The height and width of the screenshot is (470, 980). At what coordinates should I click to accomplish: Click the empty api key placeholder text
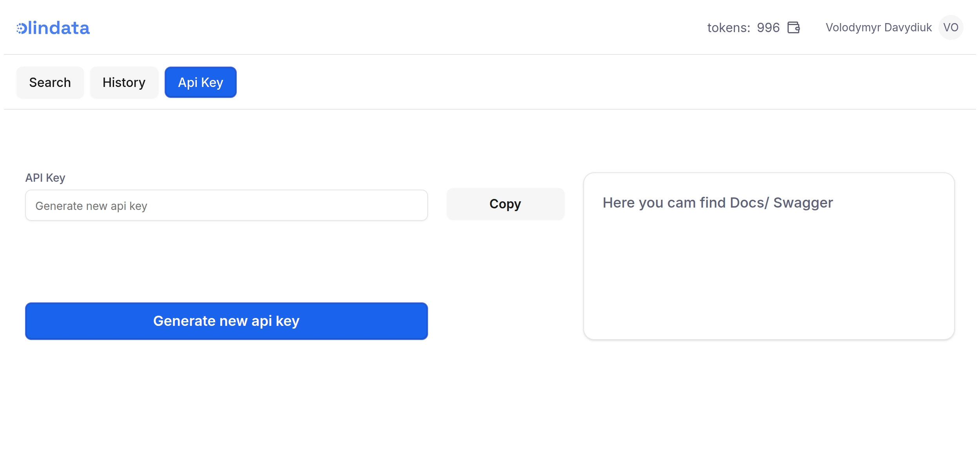(x=91, y=205)
